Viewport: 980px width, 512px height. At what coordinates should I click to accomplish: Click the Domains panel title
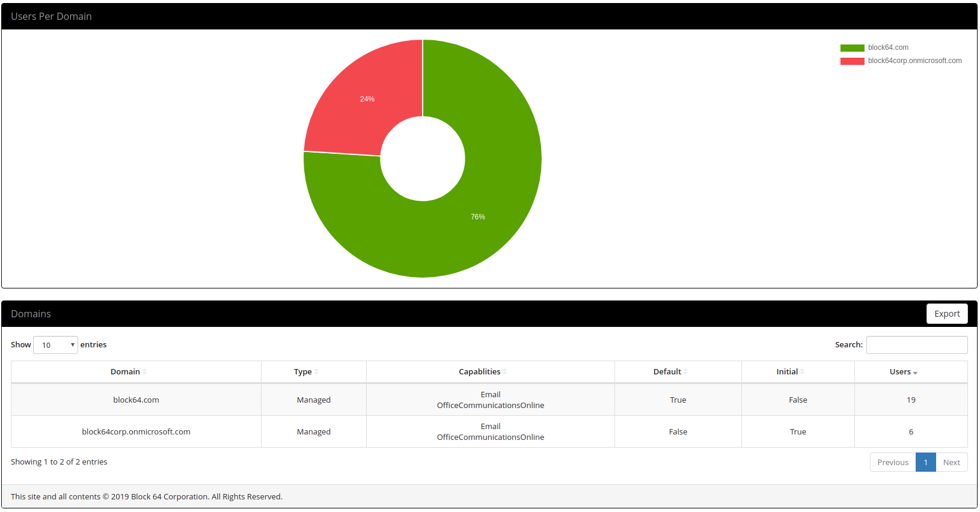tap(31, 314)
